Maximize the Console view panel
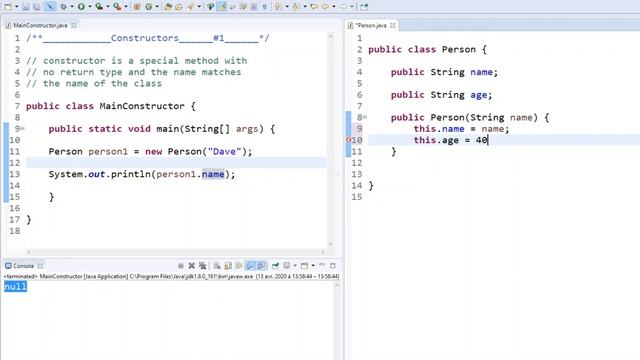The image size is (640, 360). (x=333, y=266)
